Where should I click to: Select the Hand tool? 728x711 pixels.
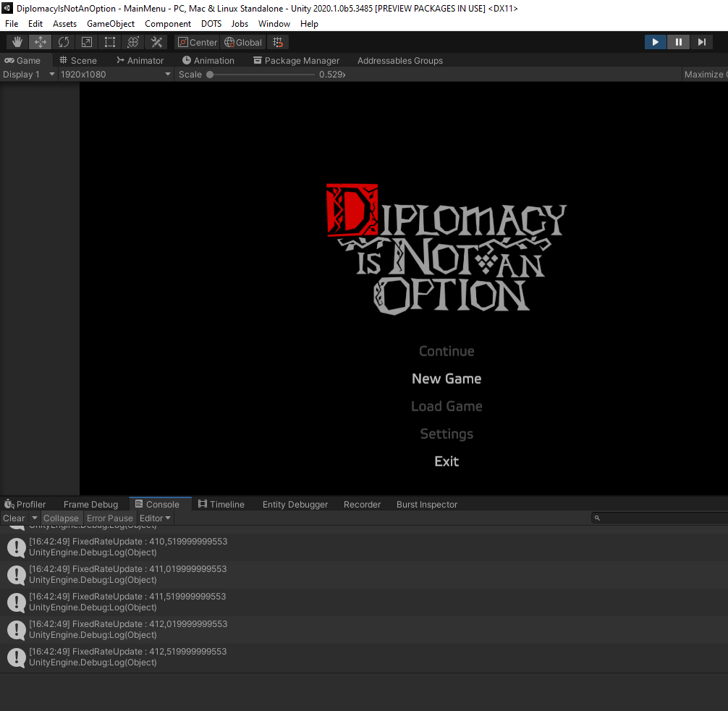point(17,42)
